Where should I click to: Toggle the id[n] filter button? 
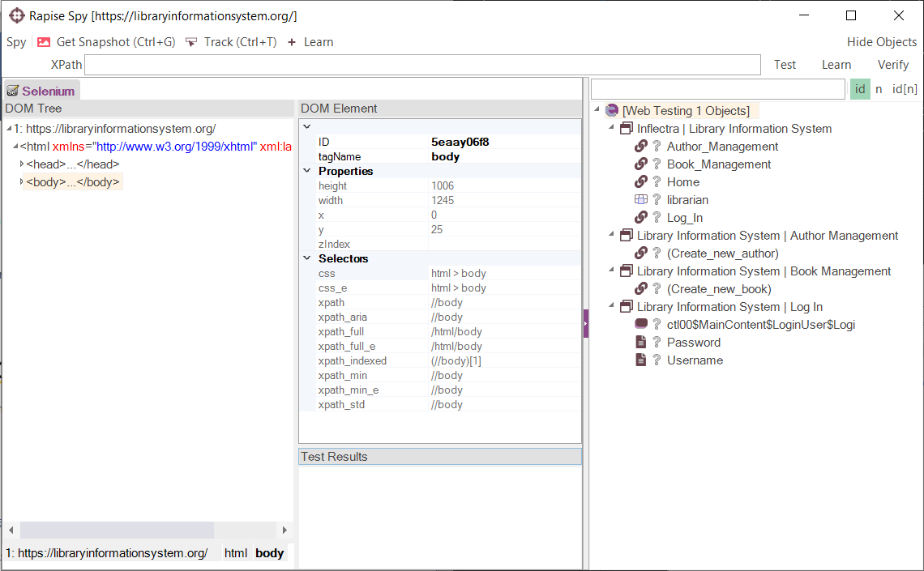905,89
